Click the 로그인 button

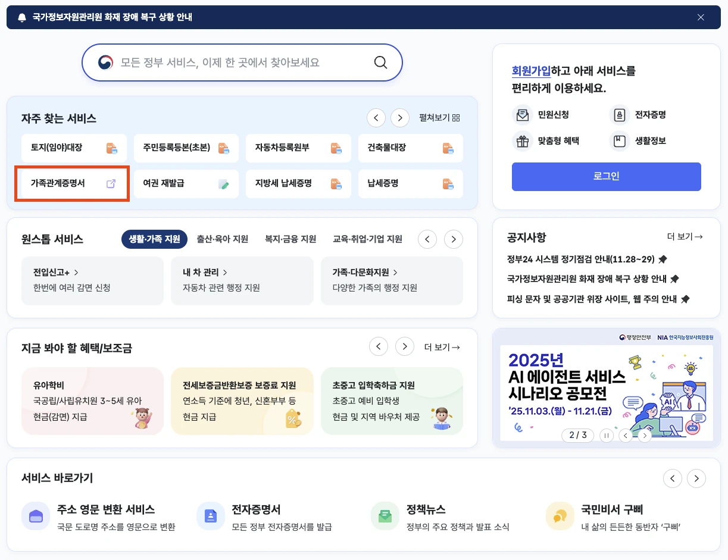click(606, 177)
